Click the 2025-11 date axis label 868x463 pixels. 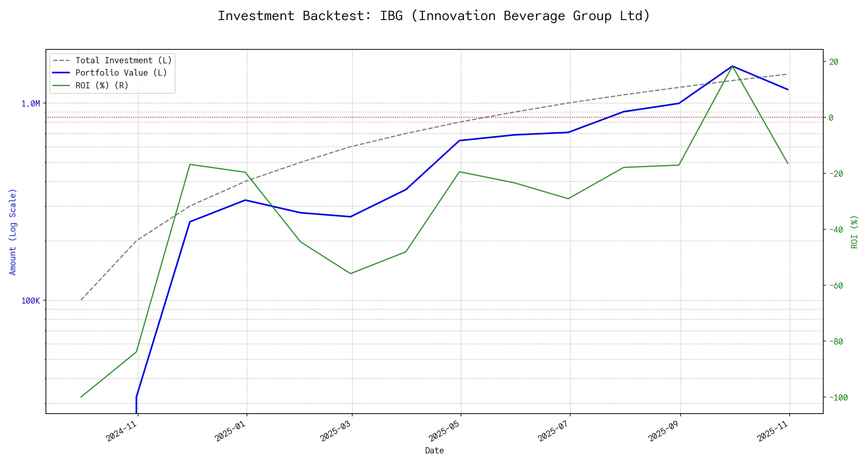[773, 431]
